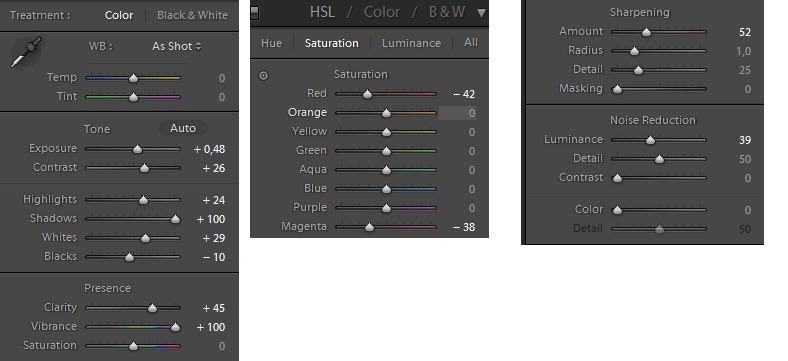Image resolution: width=788 pixels, height=361 pixels.
Task: Click the Sharpening Detail slider handle
Action: 638,70
